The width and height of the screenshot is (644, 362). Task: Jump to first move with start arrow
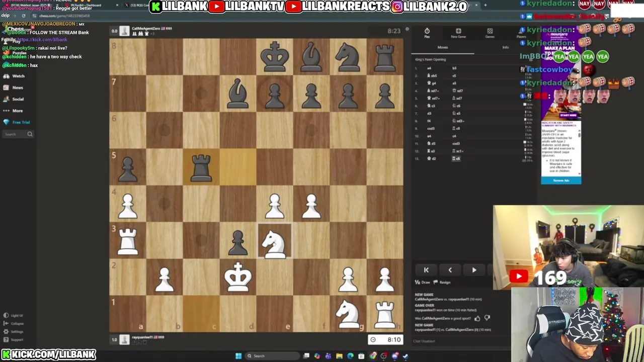click(x=426, y=270)
